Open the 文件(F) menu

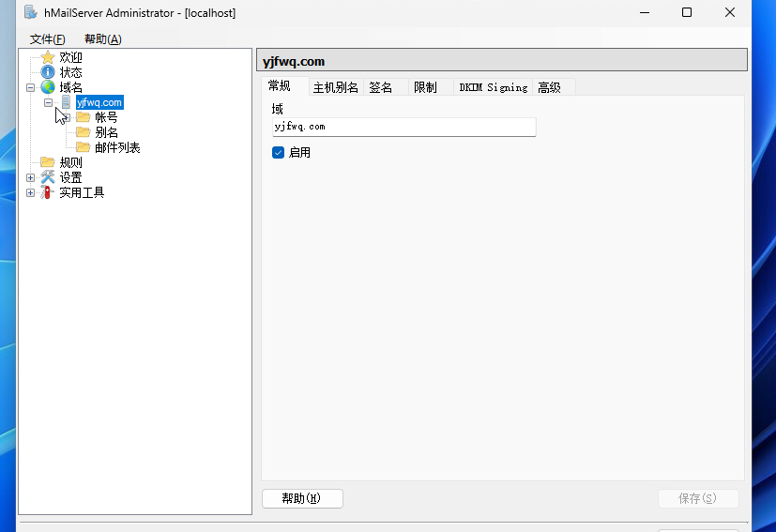coord(48,39)
